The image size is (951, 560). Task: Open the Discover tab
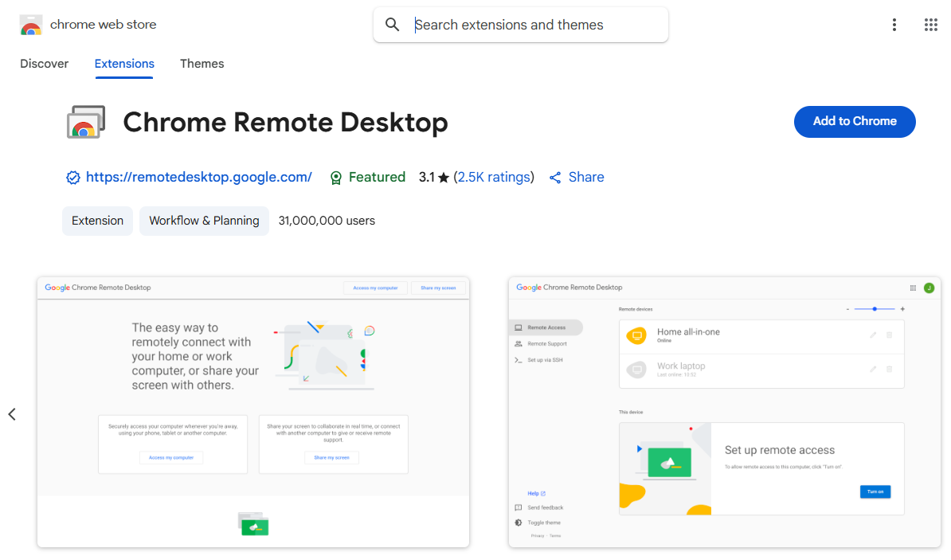tap(44, 64)
